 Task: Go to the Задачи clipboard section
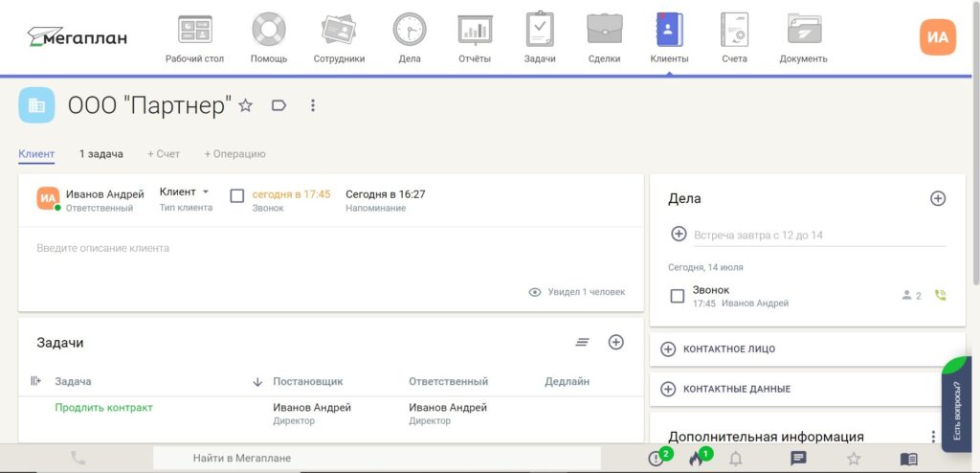pos(540,39)
